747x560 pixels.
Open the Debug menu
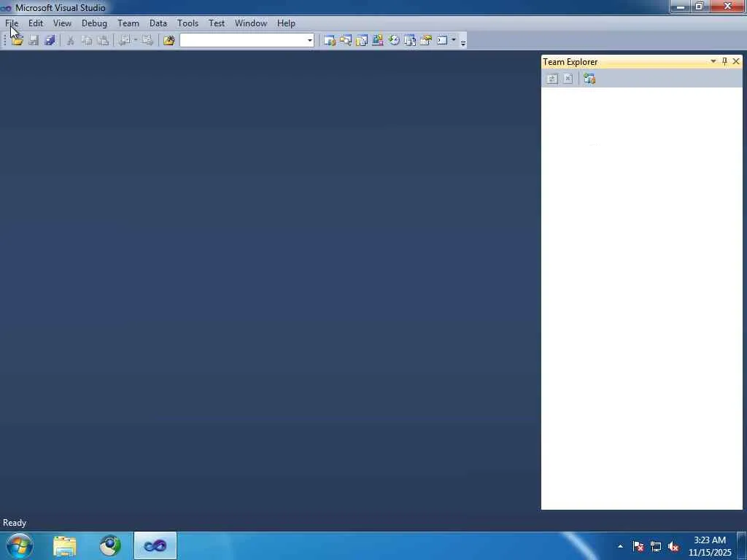coord(94,23)
